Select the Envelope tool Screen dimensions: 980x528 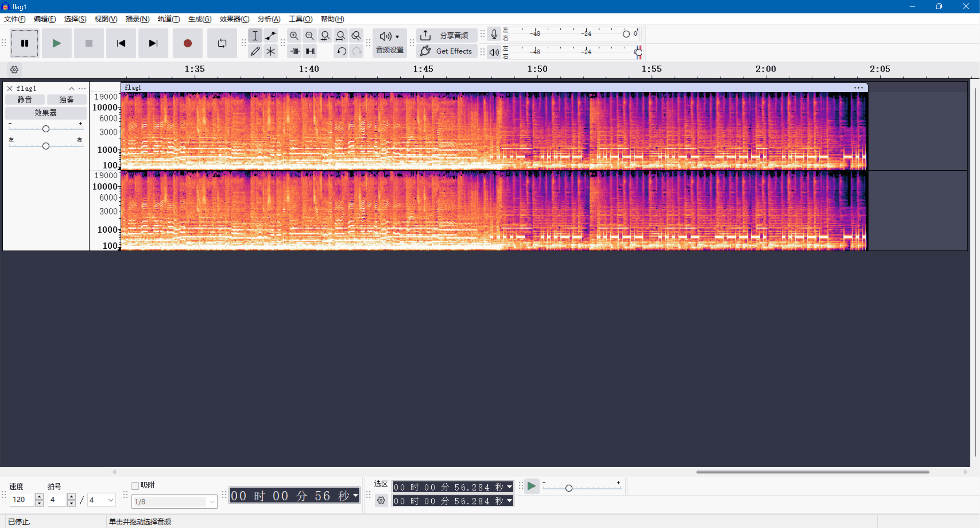click(x=271, y=36)
